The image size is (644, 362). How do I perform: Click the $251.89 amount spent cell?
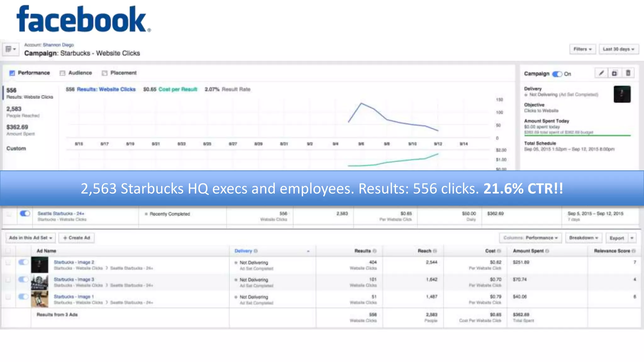[x=521, y=262]
